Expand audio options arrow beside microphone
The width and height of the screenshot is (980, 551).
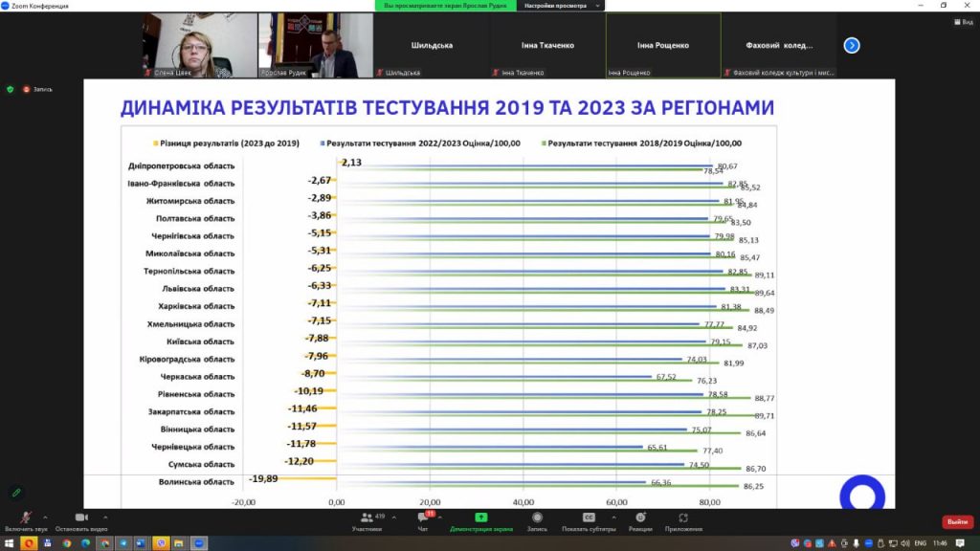[45, 517]
